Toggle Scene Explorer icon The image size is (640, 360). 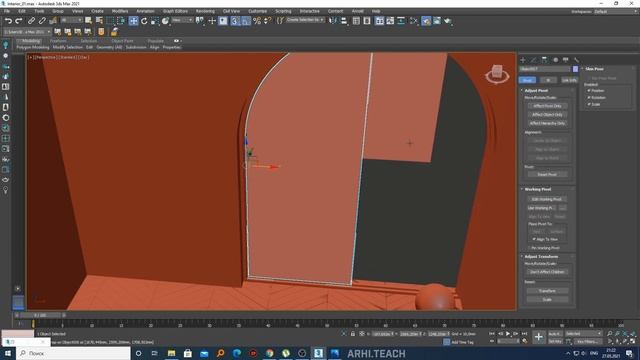tap(356, 21)
